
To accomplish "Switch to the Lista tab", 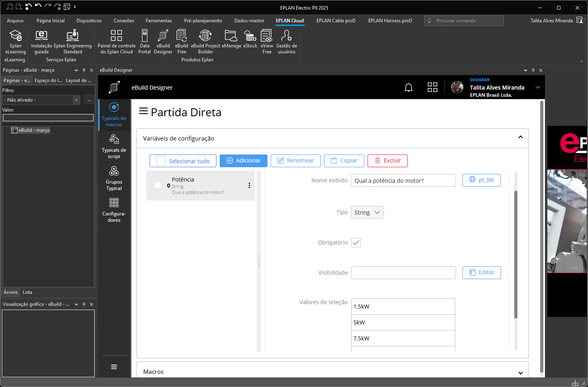I will click(27, 292).
